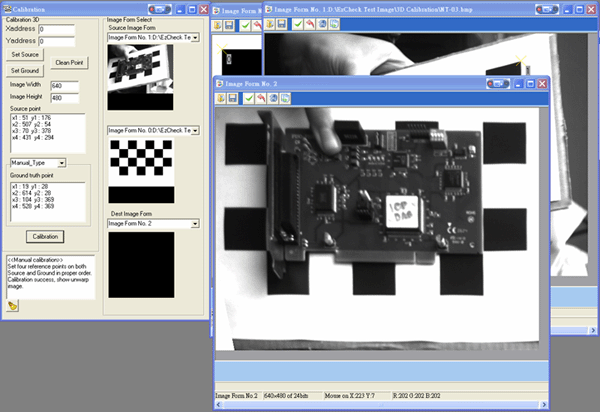600x412 pixels.
Task: Click left arrow of Image Form No. 2 scrollbar
Action: point(218,405)
